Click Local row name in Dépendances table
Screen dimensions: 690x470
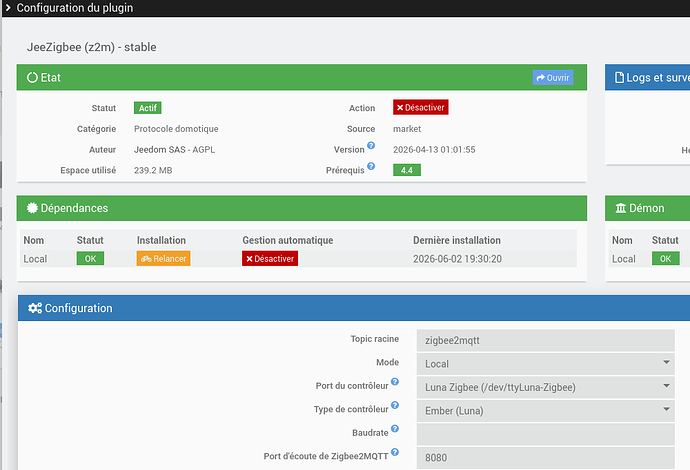point(35,259)
